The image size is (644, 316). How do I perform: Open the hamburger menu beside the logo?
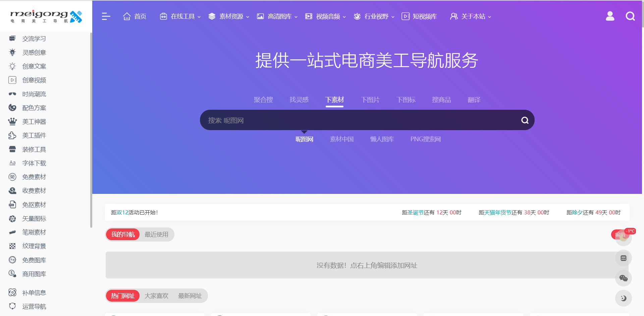click(x=106, y=16)
